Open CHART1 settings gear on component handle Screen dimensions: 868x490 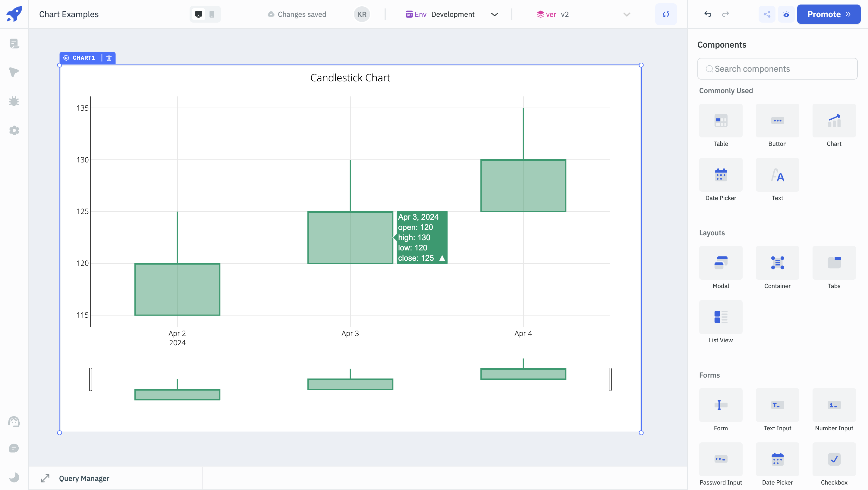coord(66,58)
